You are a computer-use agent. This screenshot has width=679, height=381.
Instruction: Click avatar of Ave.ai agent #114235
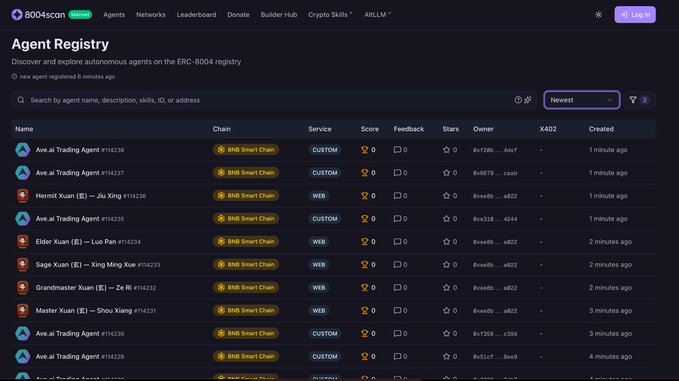[23, 219]
